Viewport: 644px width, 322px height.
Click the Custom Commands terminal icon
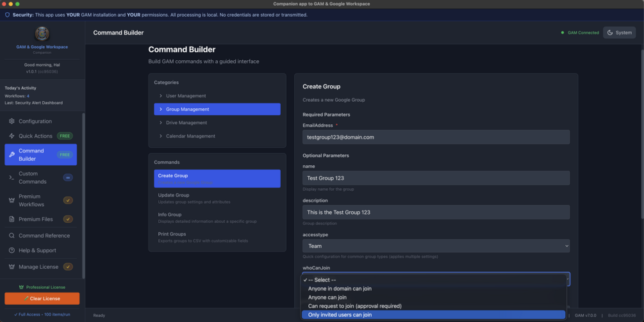(12, 177)
